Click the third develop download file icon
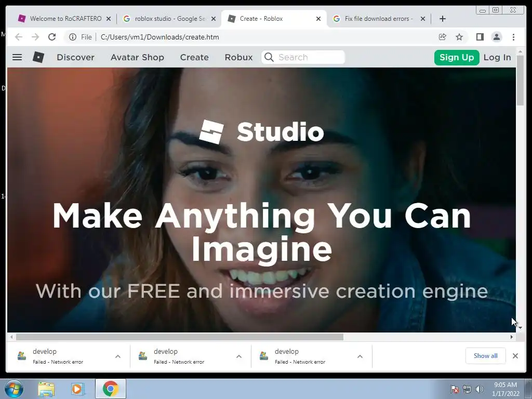This screenshot has width=532, height=399. point(264,356)
